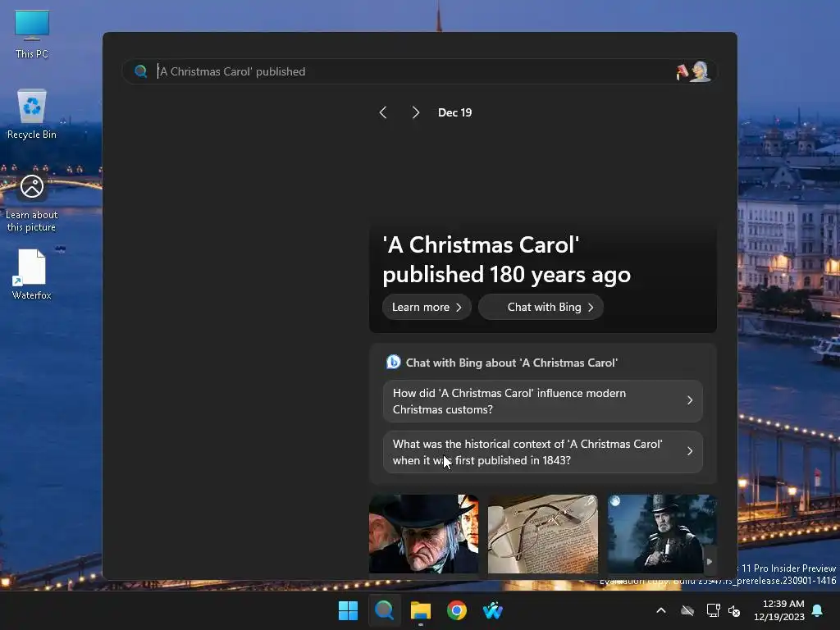Click the Learn more button
This screenshot has width=840, height=630.
click(427, 307)
